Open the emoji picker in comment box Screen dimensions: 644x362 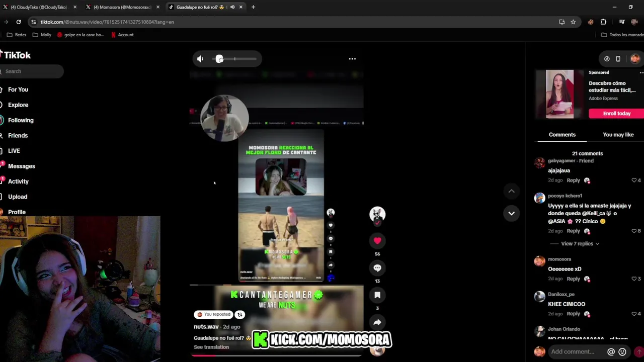(622, 352)
